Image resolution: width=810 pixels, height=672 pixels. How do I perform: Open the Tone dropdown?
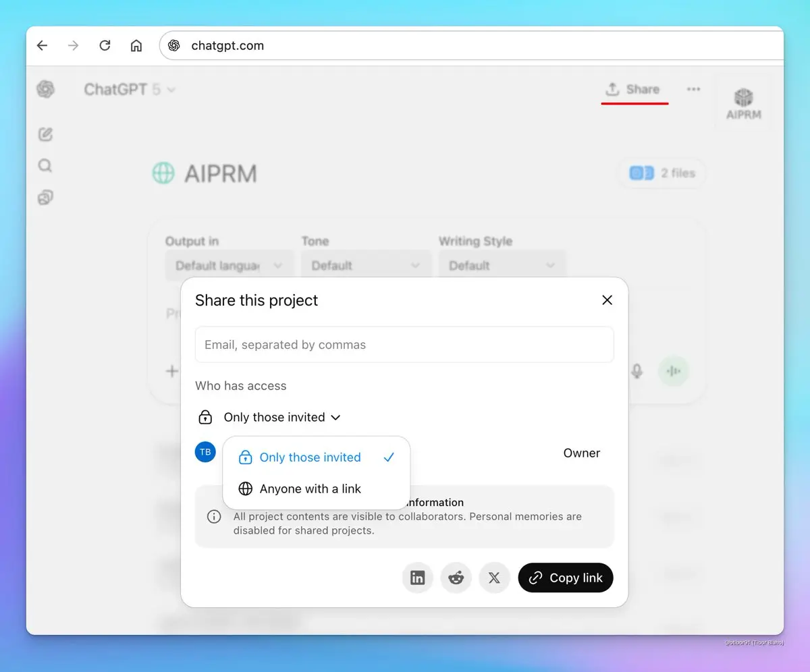click(366, 266)
